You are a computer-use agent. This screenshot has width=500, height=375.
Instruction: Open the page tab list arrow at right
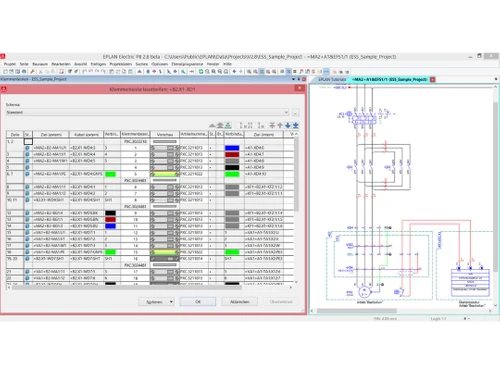[496, 79]
